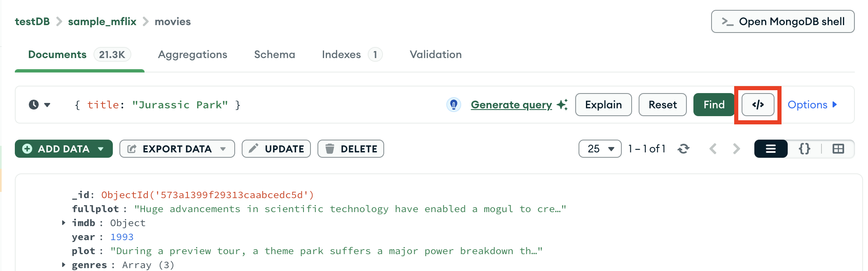Image resolution: width=868 pixels, height=271 pixels.
Task: Switch to JSON view of documents
Action: pos(804,149)
